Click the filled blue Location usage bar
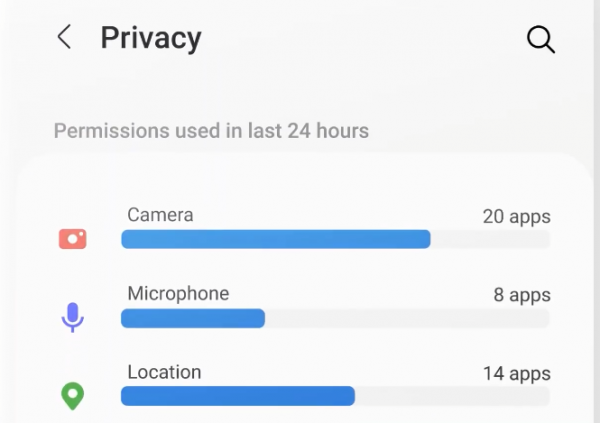 pos(237,396)
